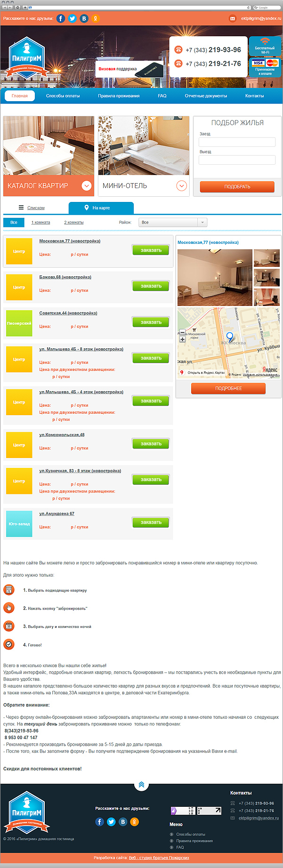This screenshot has width=283, height=868.
Task: Share on VK in the top bar
Action: tap(84, 18)
